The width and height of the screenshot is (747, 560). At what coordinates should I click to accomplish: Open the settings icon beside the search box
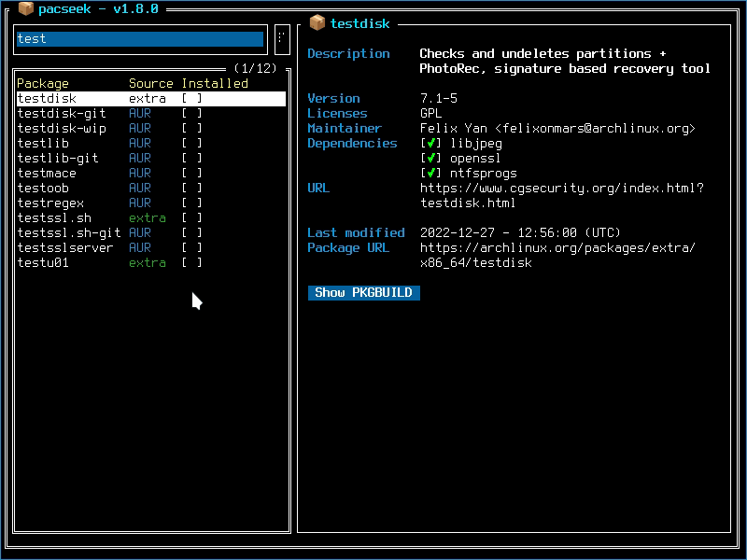(280, 39)
